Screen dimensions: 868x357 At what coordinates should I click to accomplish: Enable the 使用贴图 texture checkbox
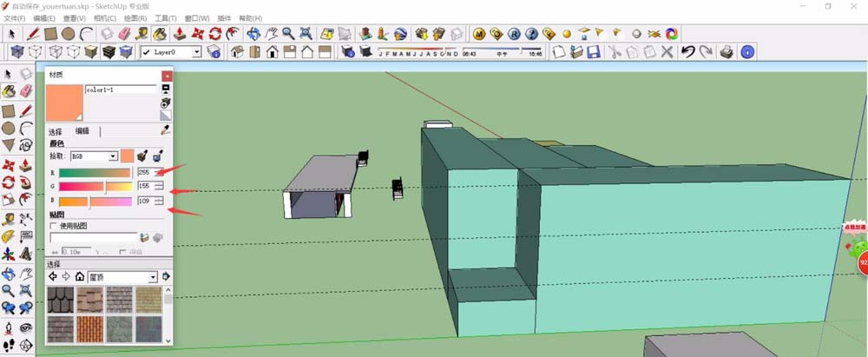click(x=54, y=226)
